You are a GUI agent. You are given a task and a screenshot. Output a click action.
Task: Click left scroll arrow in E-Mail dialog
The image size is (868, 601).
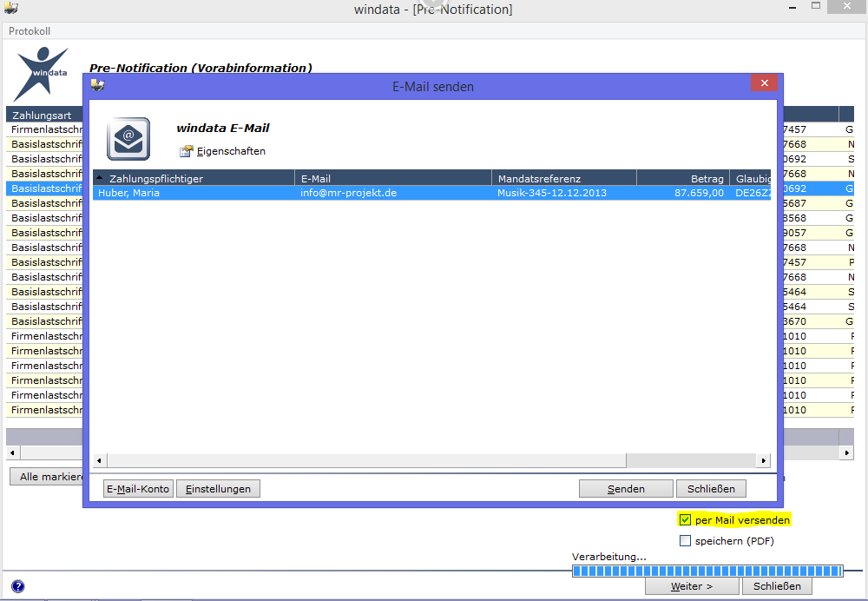[100, 460]
